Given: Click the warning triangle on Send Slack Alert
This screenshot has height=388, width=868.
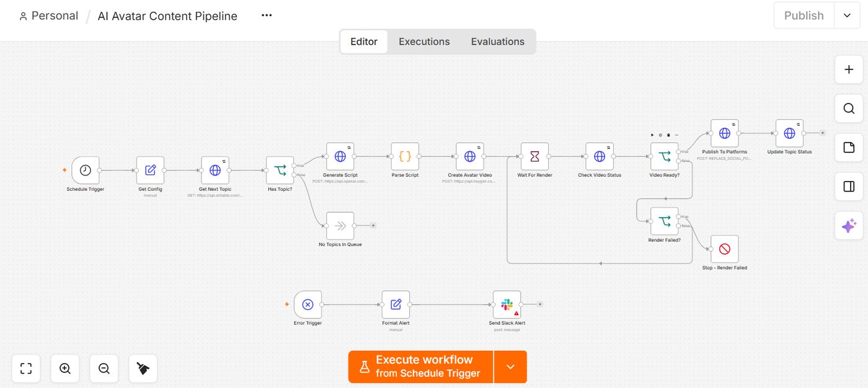Looking at the screenshot, I should pyautogui.click(x=516, y=314).
